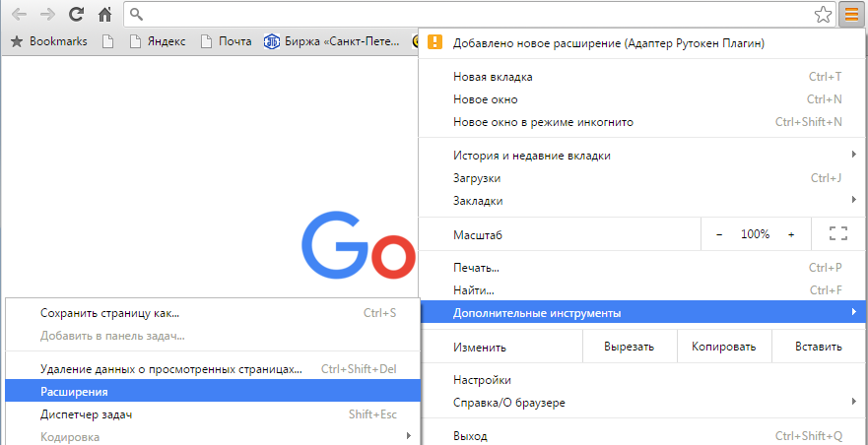Click the Вставить button
Image resolution: width=868 pixels, height=445 pixels.
[x=819, y=347]
